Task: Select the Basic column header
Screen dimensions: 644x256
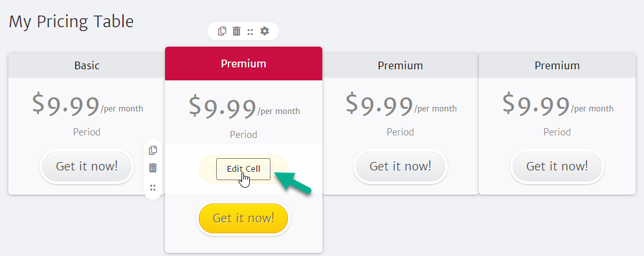Action: point(87,65)
